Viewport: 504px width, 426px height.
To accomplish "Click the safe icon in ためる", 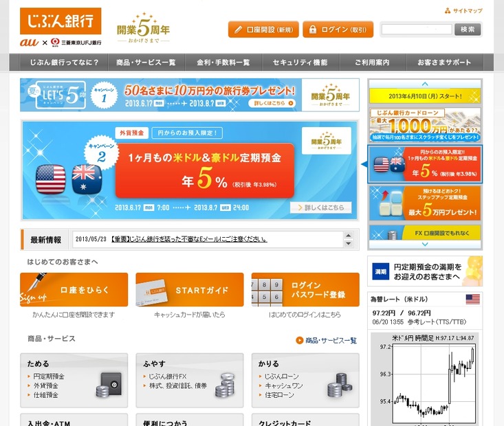I will [x=109, y=385].
